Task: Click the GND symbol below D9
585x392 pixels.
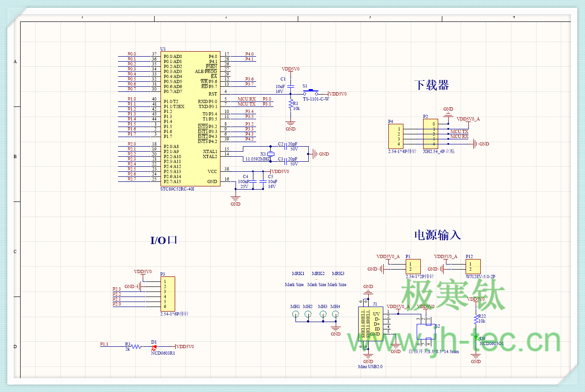Action: click(x=476, y=357)
